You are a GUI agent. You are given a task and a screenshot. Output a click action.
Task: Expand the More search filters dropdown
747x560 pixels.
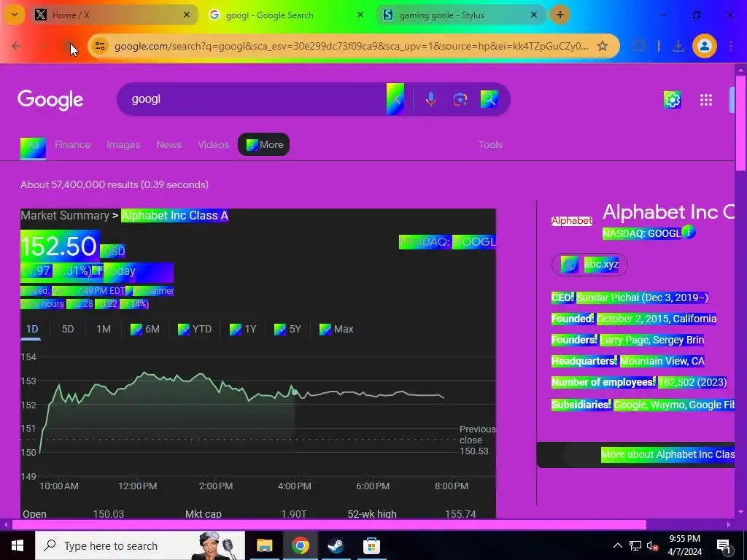(263, 144)
